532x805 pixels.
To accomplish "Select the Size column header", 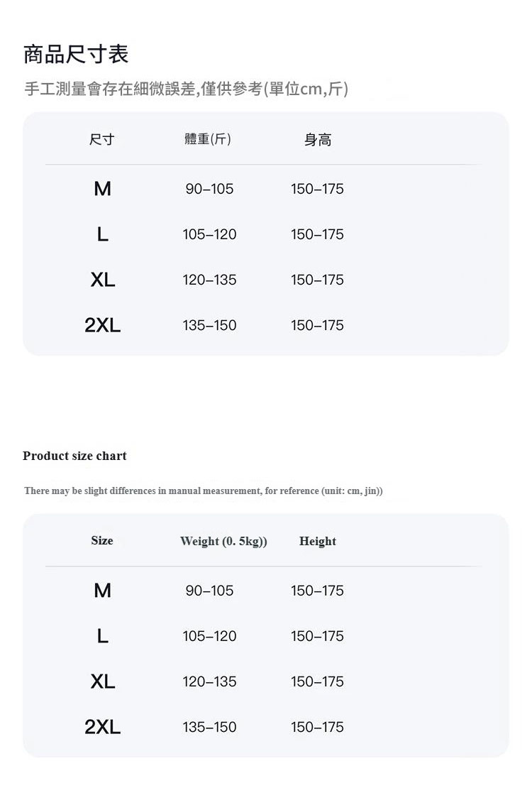I will coord(102,541).
